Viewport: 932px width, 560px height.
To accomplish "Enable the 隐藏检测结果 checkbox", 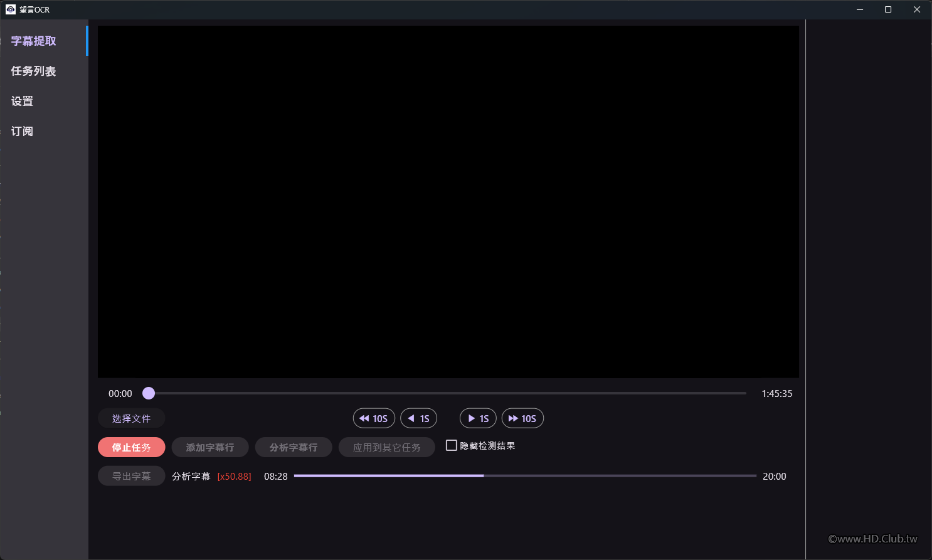I will tap(451, 445).
